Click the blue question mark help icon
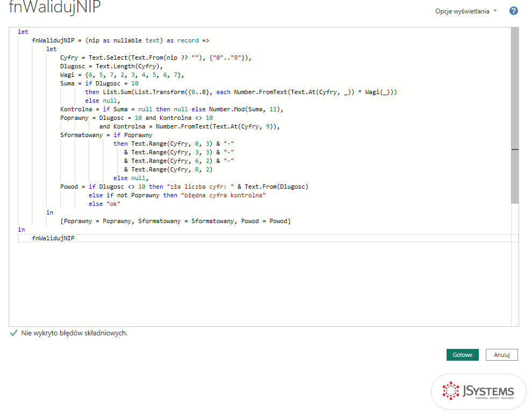The height and width of the screenshot is (415, 532). 514,11
